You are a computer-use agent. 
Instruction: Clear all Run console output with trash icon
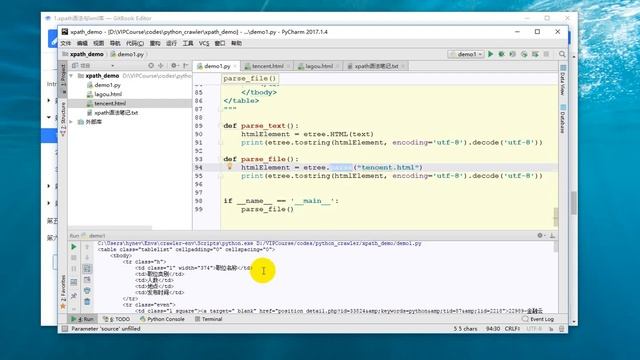click(87, 302)
